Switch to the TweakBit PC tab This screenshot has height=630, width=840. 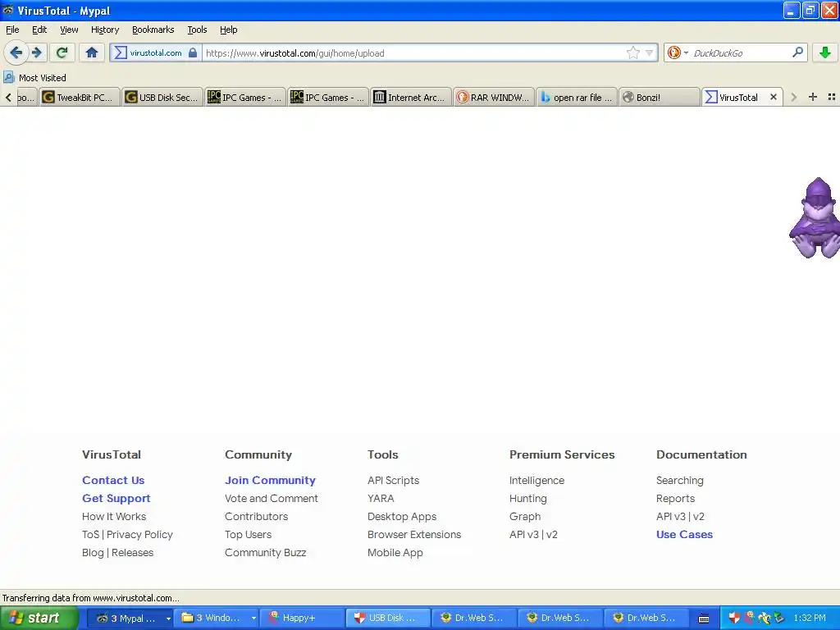pos(80,97)
